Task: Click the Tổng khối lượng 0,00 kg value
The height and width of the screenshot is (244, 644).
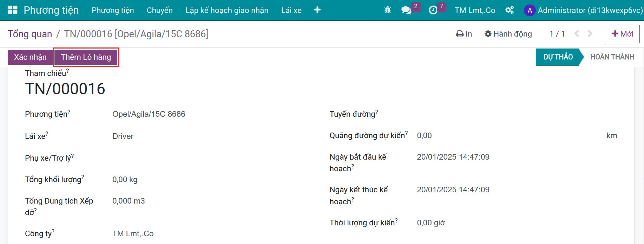Action: coord(125,179)
